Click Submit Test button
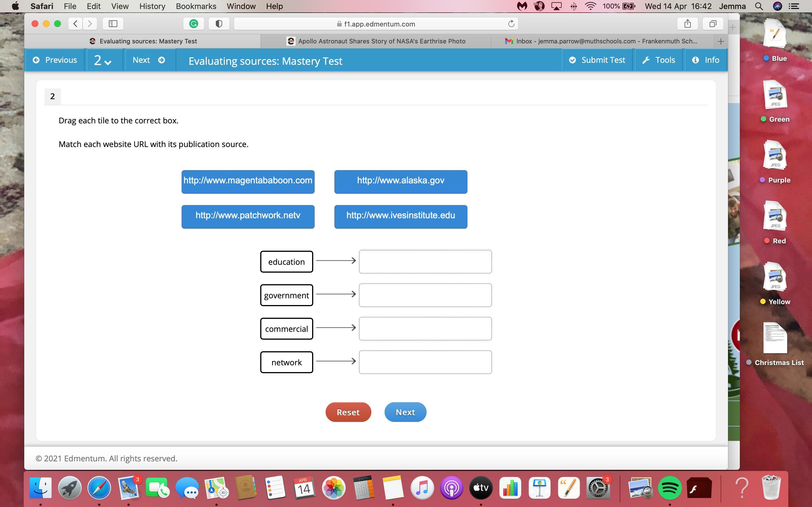The width and height of the screenshot is (812, 507). tap(597, 60)
